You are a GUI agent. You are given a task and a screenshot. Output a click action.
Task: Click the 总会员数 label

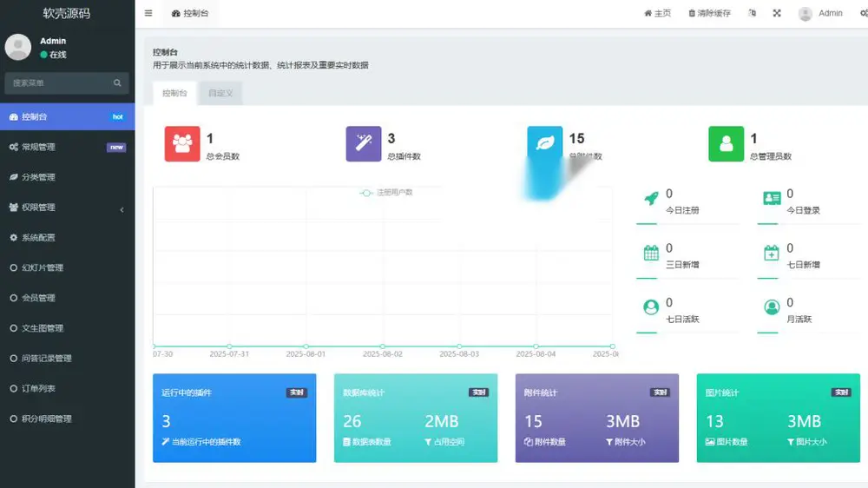(223, 157)
